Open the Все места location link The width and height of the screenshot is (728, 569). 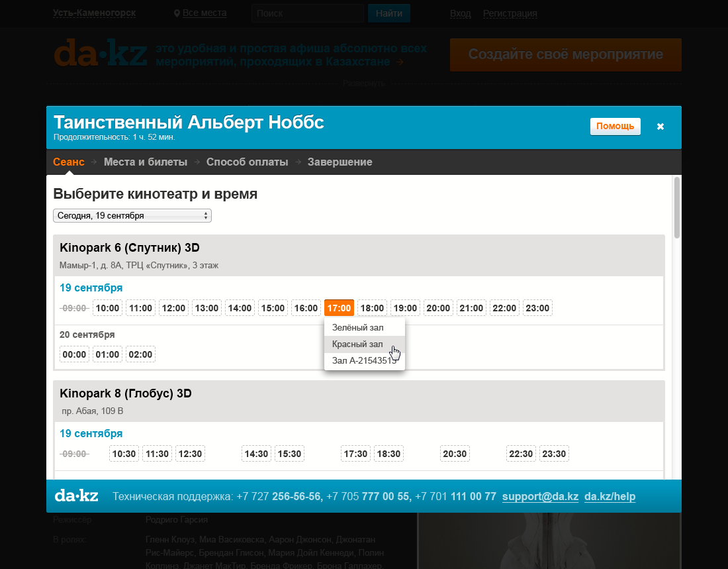click(x=205, y=13)
